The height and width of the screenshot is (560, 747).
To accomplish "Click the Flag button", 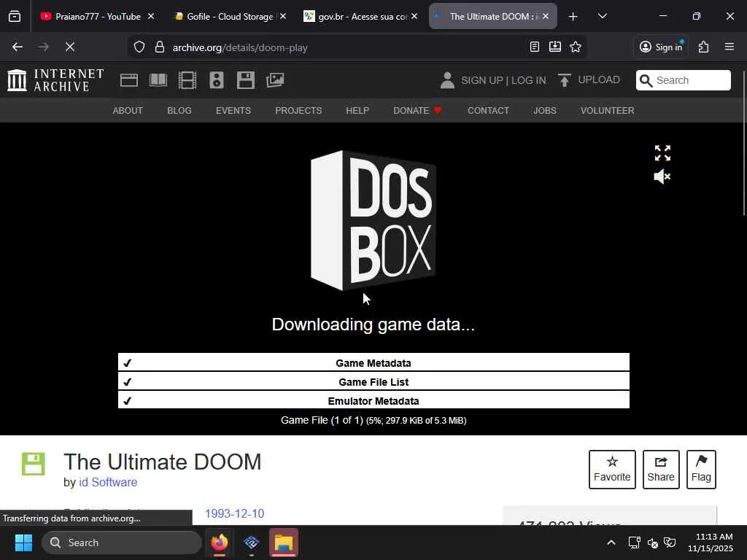I will coord(701,470).
